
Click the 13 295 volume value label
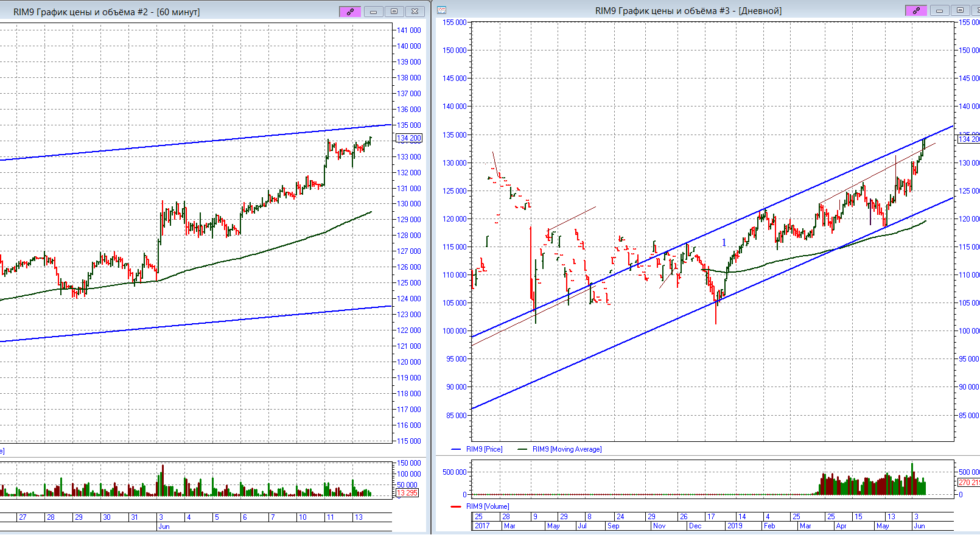point(407,493)
